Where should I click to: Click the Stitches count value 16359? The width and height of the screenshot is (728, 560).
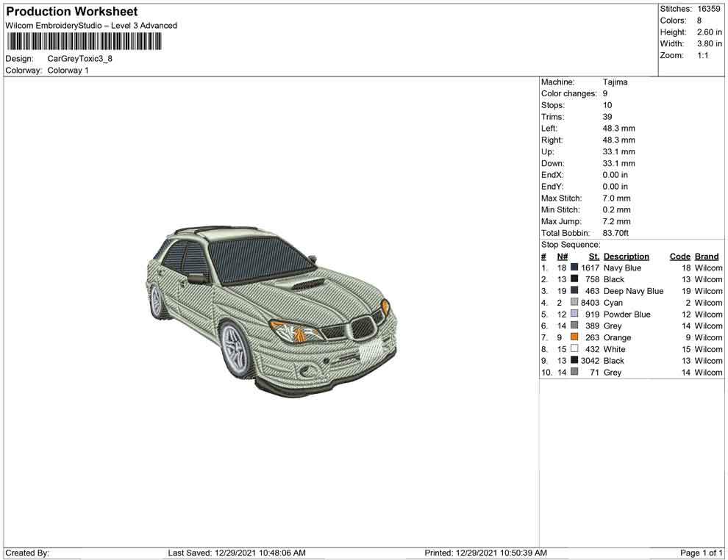click(708, 9)
